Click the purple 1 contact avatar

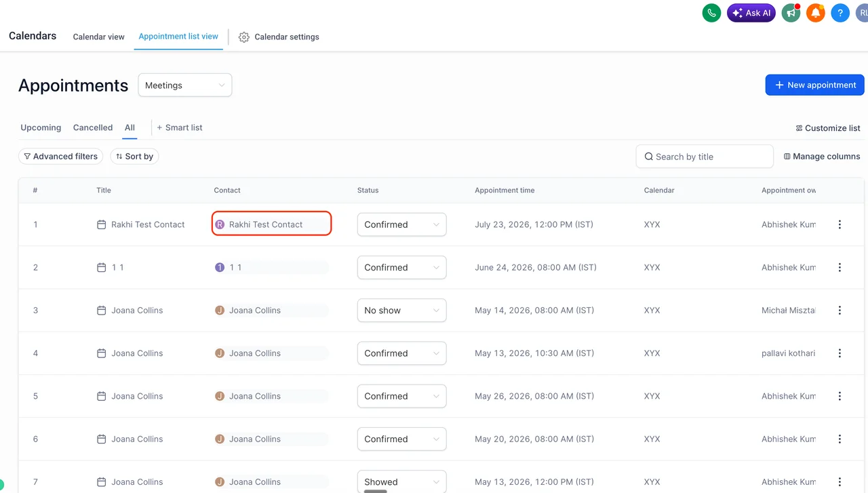pos(220,267)
